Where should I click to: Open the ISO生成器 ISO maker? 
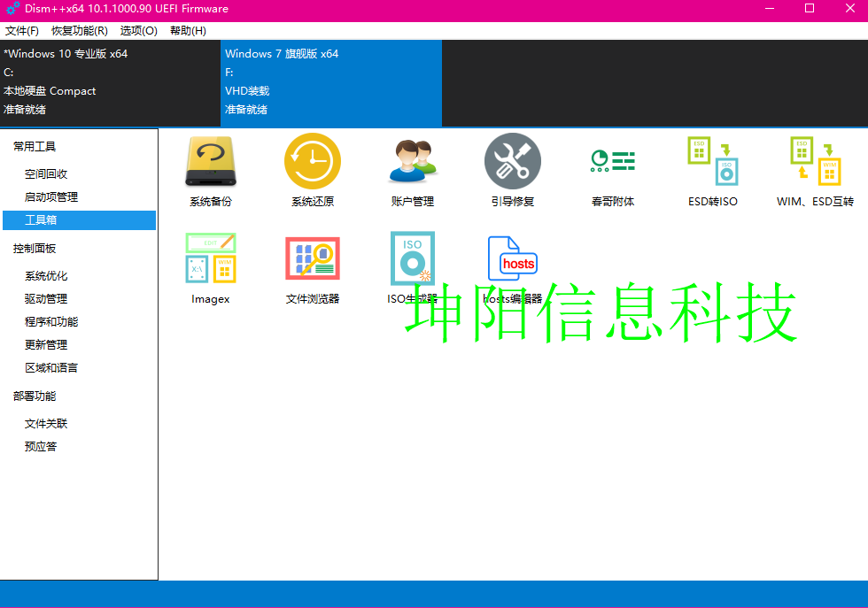click(413, 269)
